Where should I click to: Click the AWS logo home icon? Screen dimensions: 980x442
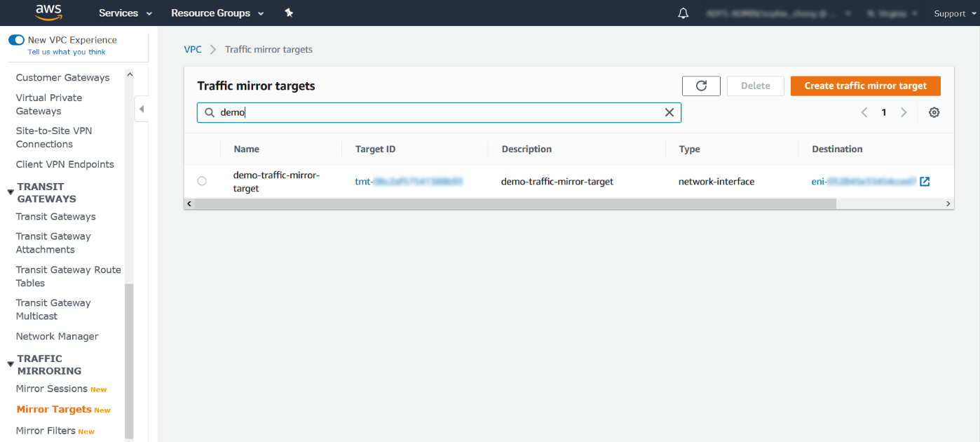coord(48,13)
